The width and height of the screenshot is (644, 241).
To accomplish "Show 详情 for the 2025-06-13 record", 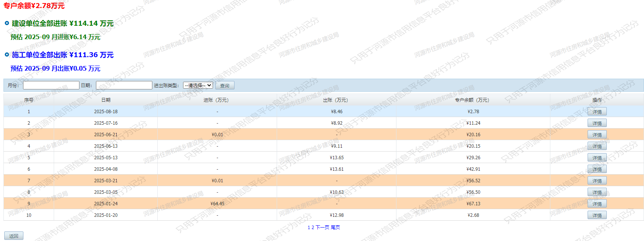I will [x=597, y=146].
